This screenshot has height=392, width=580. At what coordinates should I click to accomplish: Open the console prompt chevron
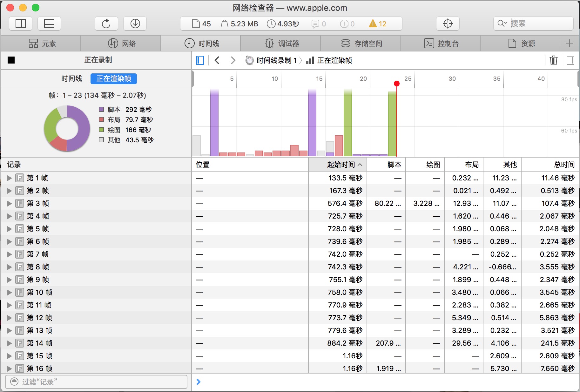199,382
